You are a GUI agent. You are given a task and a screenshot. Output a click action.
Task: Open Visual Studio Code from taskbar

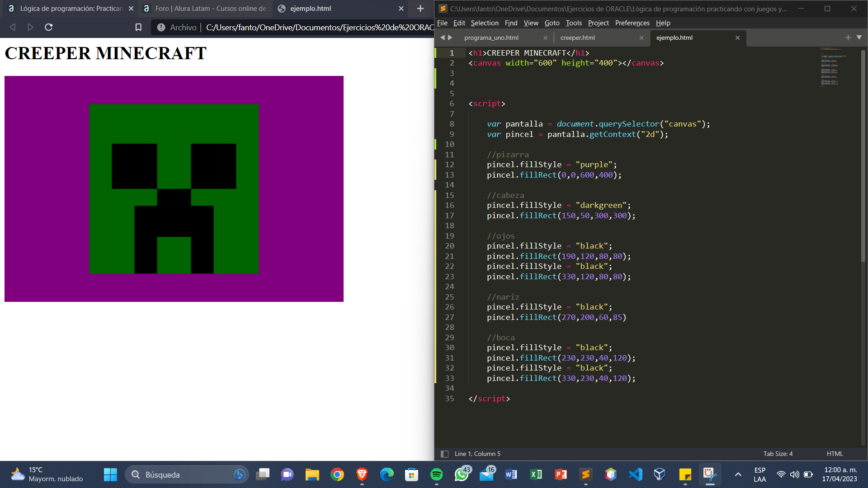636,474
